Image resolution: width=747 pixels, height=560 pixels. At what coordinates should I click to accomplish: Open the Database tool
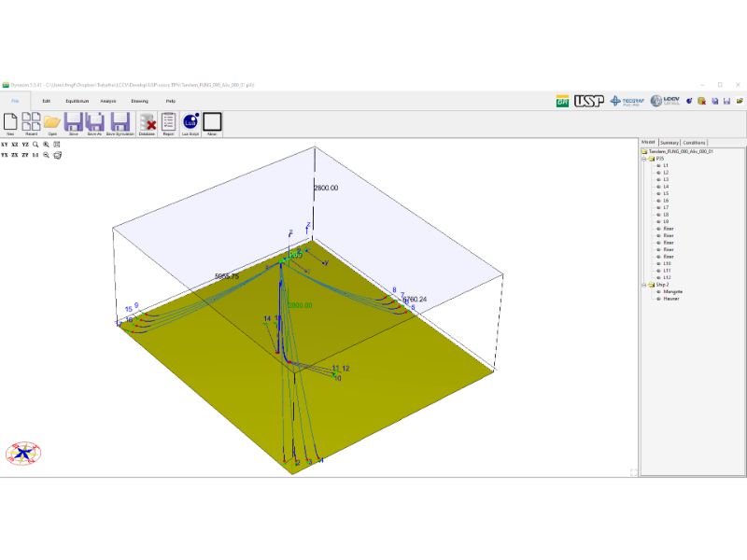pos(147,122)
